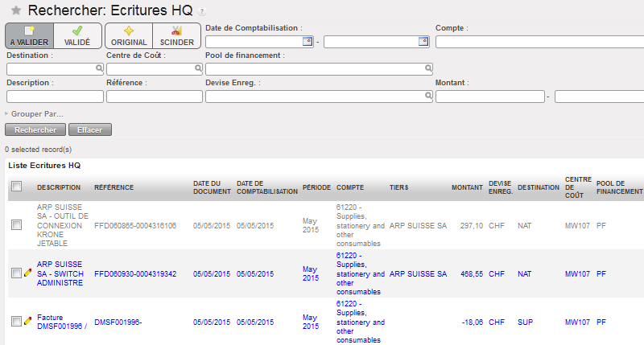Select the Scinder filter button
This screenshot has height=345, width=644.
pos(176,35)
